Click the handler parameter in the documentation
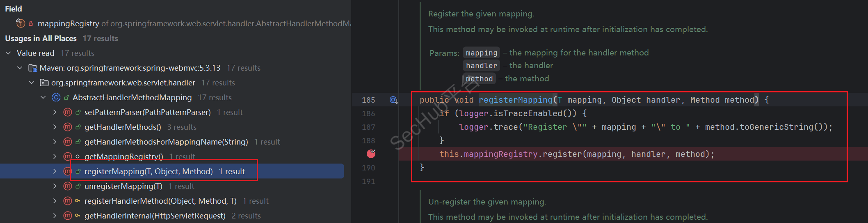This screenshot has width=868, height=223. [481, 65]
